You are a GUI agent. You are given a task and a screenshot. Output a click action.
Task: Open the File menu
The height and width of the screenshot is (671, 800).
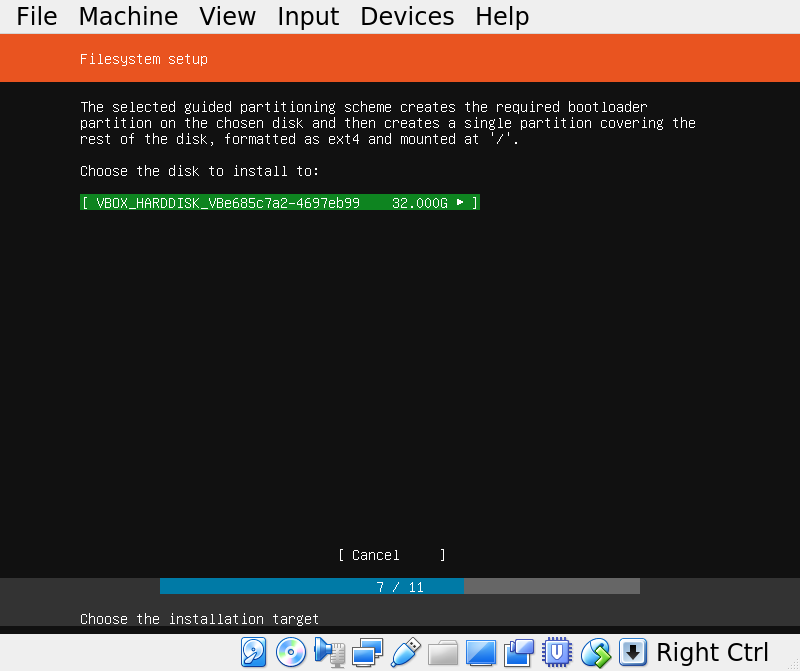click(x=37, y=17)
